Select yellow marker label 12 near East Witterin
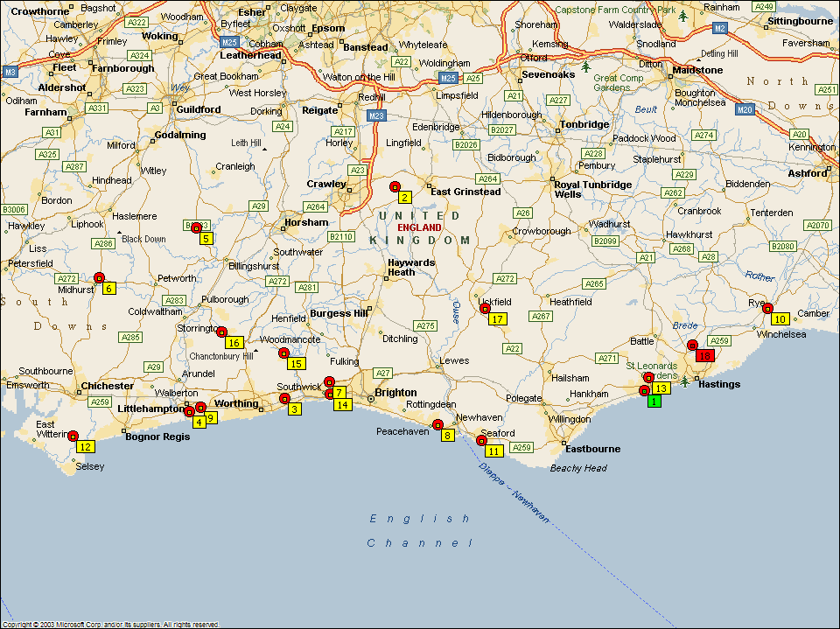This screenshot has width=840, height=629. pyautogui.click(x=85, y=447)
